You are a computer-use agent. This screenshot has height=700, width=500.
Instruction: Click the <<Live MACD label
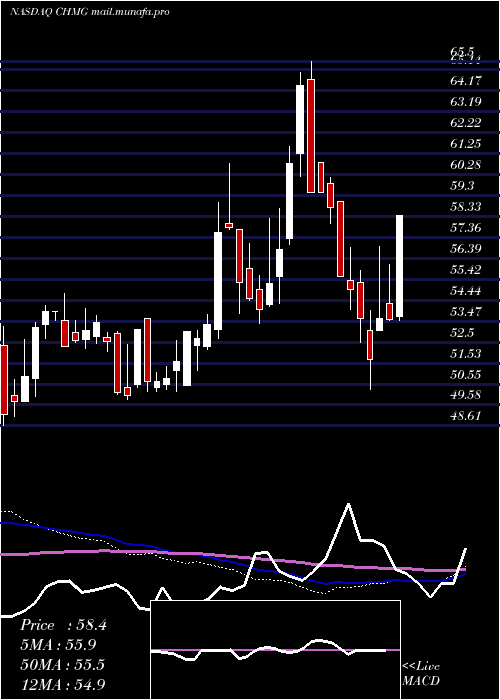tap(421, 674)
